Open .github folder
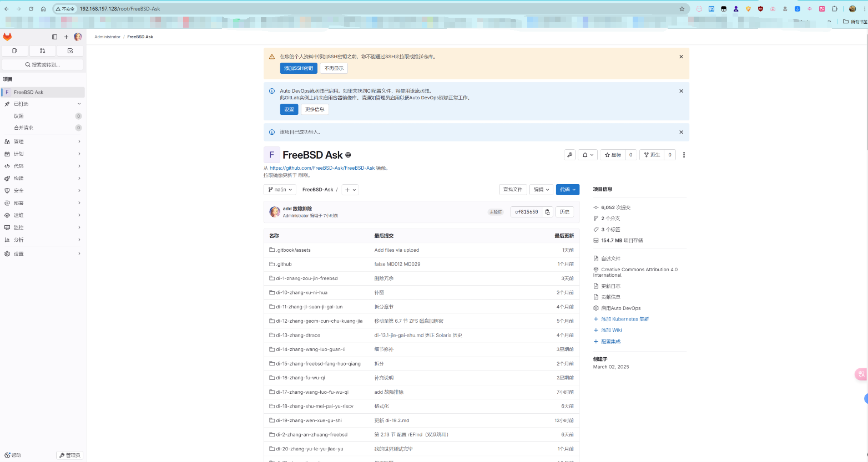Image resolution: width=868 pixels, height=462 pixels. (284, 264)
